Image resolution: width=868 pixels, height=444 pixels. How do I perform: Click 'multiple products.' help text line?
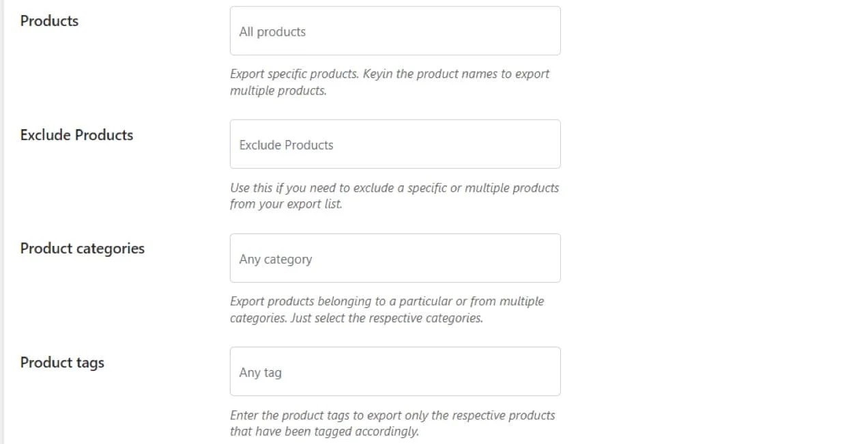coord(278,91)
